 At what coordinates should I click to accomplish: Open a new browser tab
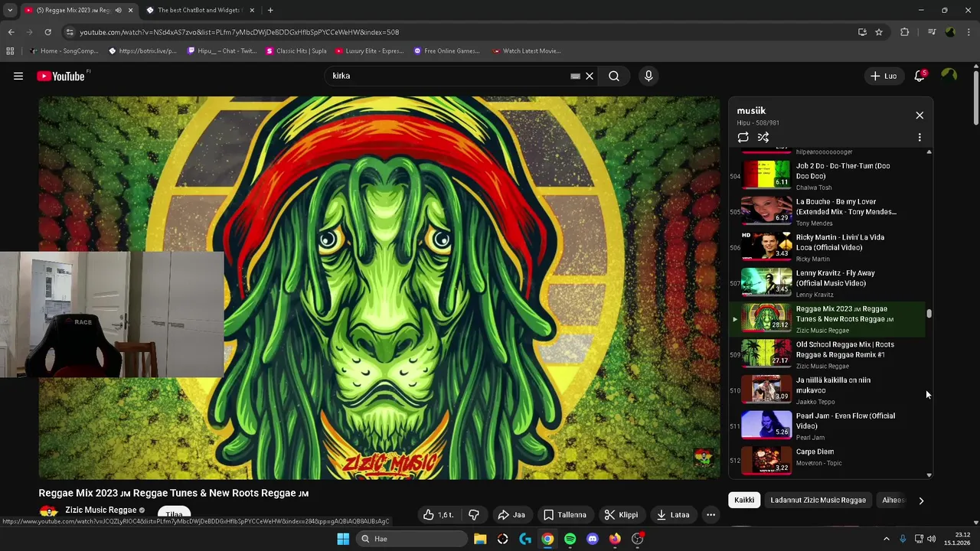tap(270, 10)
